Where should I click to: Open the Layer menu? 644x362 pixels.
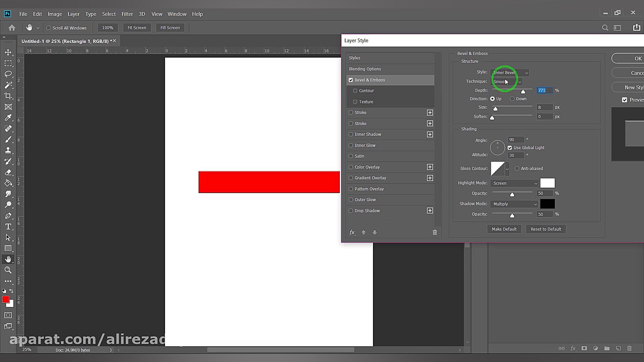(73, 14)
